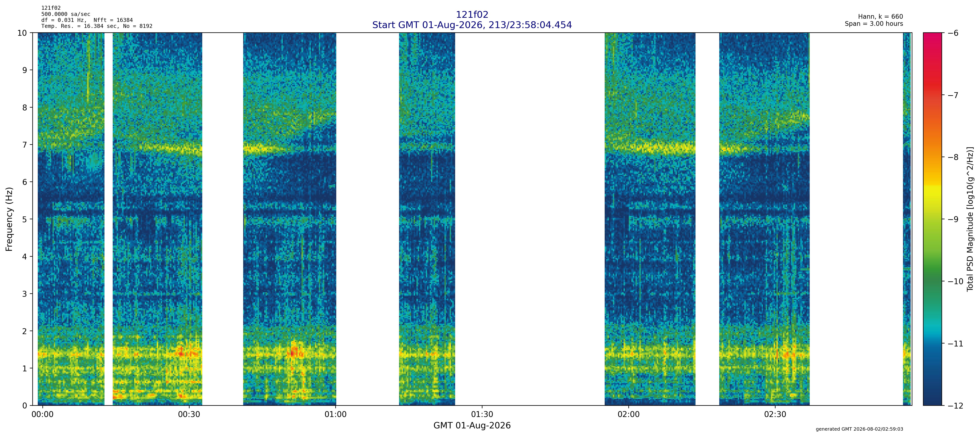Click the frequency axis tick label "6"

[24, 182]
